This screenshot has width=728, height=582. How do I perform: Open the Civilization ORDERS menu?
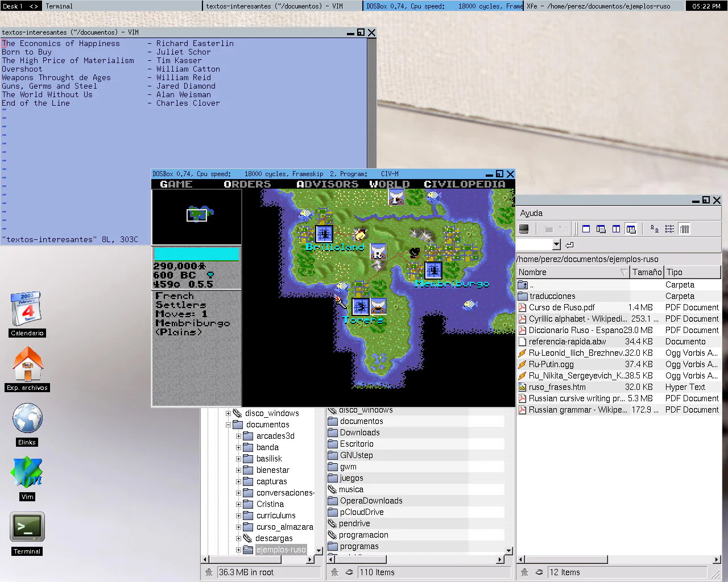(247, 184)
